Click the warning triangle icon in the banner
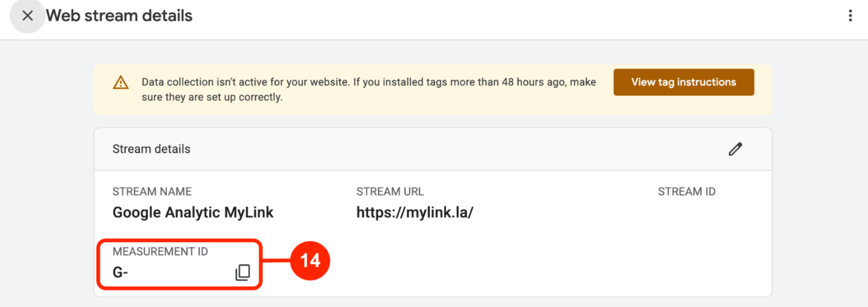This screenshot has width=868, height=307. click(x=121, y=83)
